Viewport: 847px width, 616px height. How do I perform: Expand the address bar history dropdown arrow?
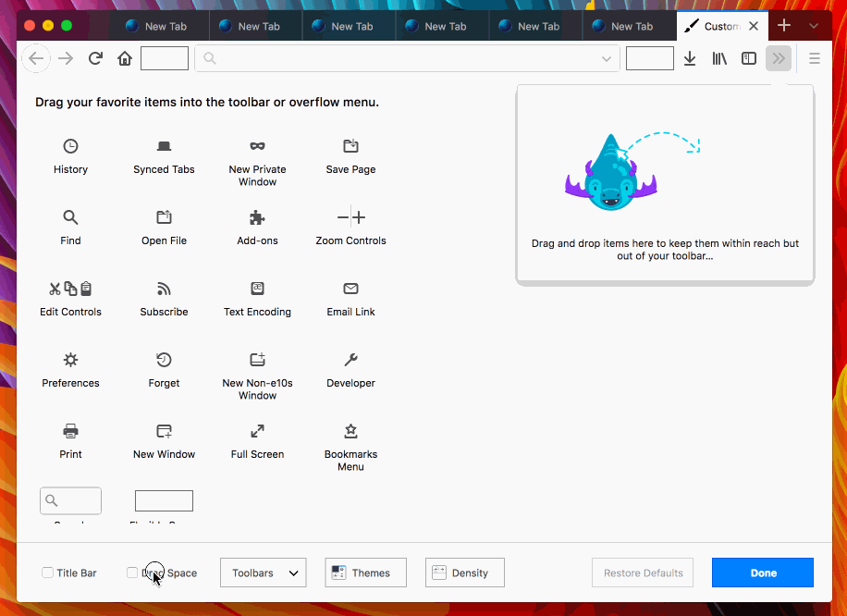coord(607,58)
